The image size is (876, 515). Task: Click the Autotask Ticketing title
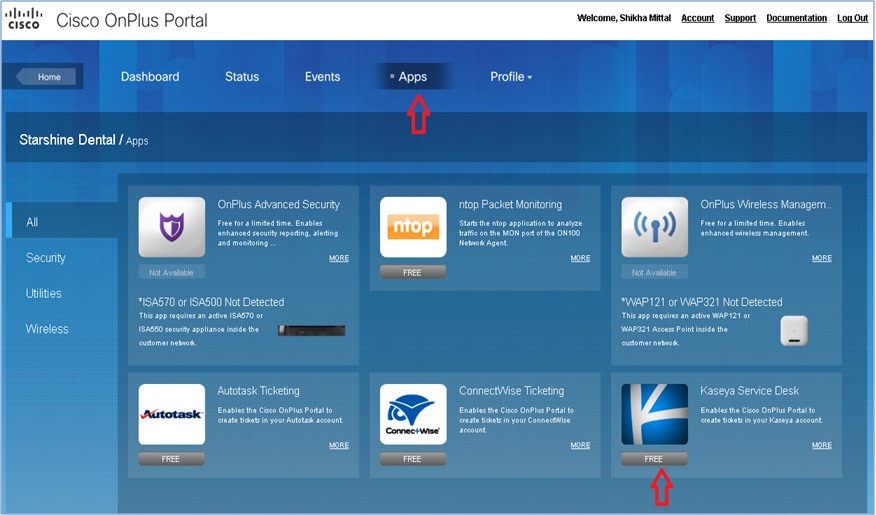point(258,391)
